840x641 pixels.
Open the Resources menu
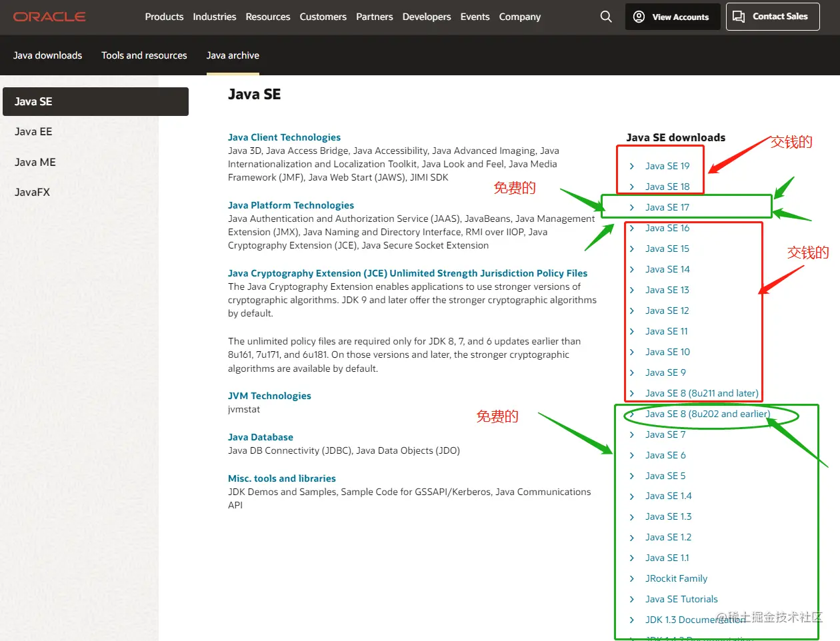[268, 17]
